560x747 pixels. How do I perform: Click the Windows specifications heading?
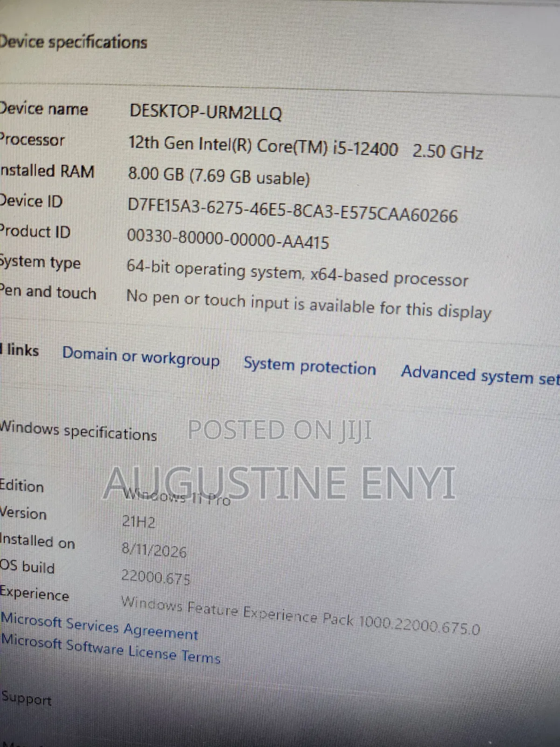click(x=78, y=431)
